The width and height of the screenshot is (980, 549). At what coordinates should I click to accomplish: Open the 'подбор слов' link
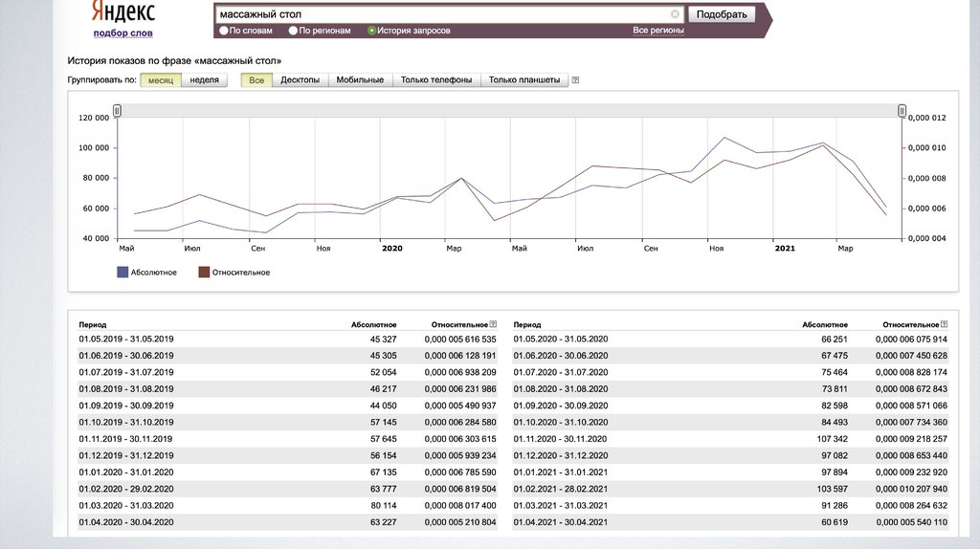point(122,33)
